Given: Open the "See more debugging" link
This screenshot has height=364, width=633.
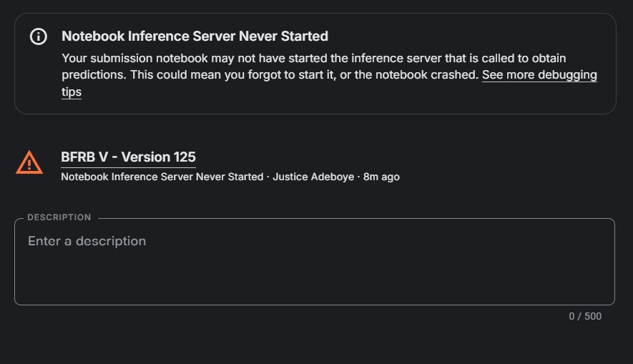Looking at the screenshot, I should pyautogui.click(x=539, y=75).
